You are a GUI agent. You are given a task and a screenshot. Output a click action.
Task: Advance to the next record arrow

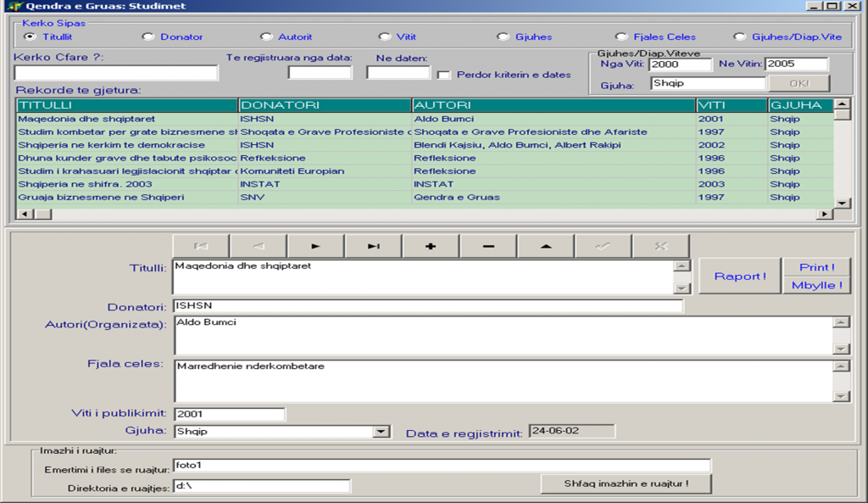[316, 246]
